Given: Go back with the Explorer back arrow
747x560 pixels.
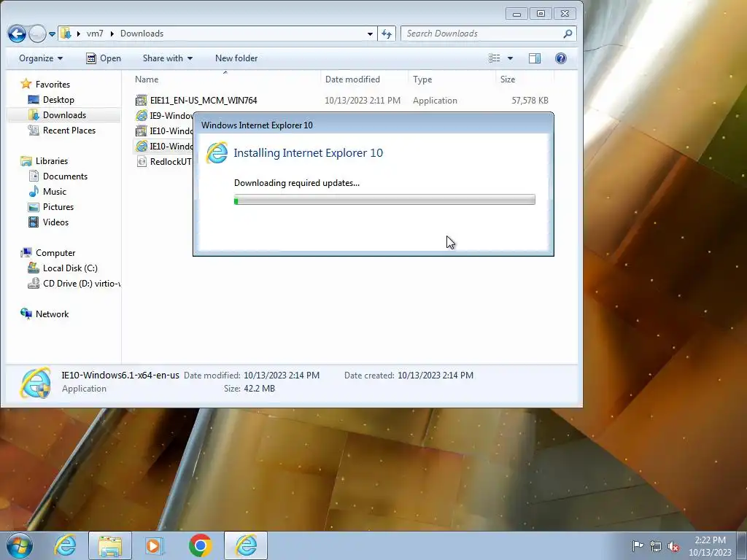Looking at the screenshot, I should click(x=18, y=34).
